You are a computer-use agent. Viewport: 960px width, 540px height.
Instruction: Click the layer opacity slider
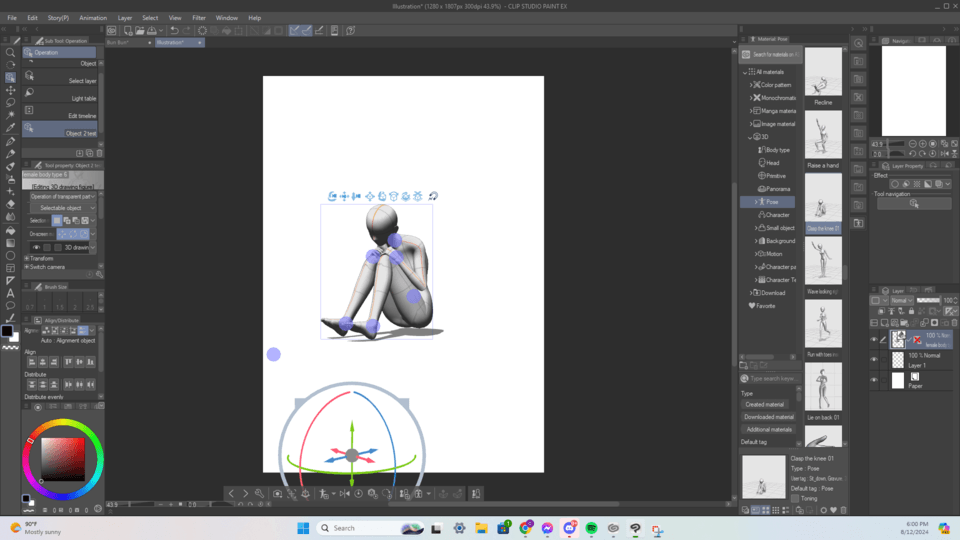928,301
